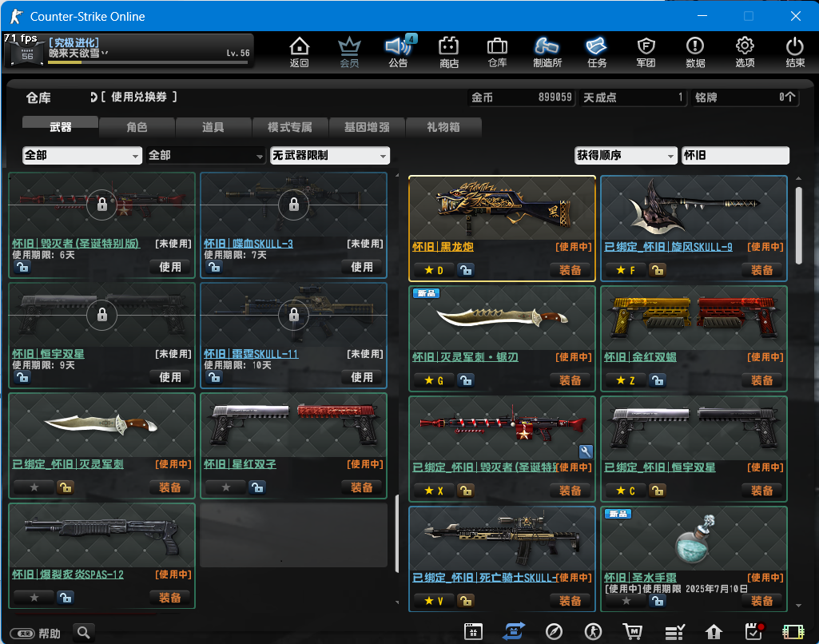Open the 数据 stats icon

tap(695, 52)
